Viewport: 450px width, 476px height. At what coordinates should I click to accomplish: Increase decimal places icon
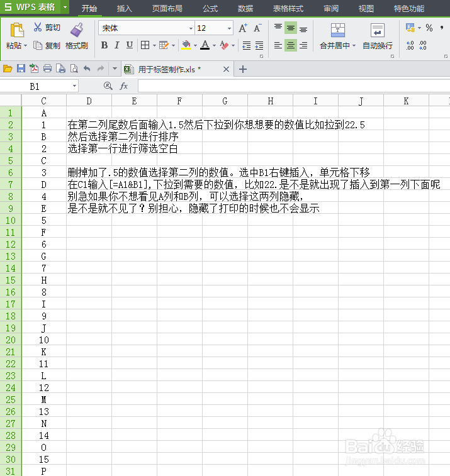coord(410,45)
